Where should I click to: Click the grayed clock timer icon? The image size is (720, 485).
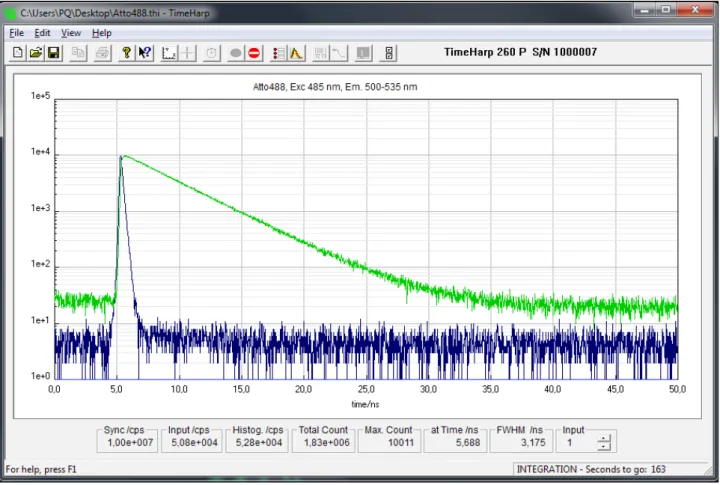click(x=211, y=53)
